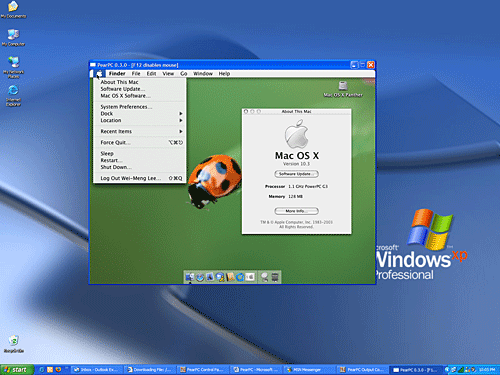The height and width of the screenshot is (375, 500).
Task: Open the Go menu in Mac menu bar
Action: (x=184, y=73)
